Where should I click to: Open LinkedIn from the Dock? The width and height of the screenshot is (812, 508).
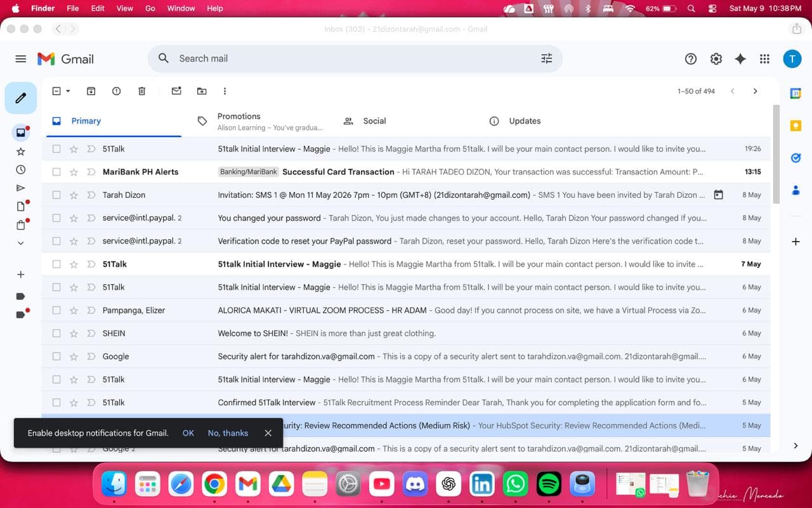coord(482,485)
